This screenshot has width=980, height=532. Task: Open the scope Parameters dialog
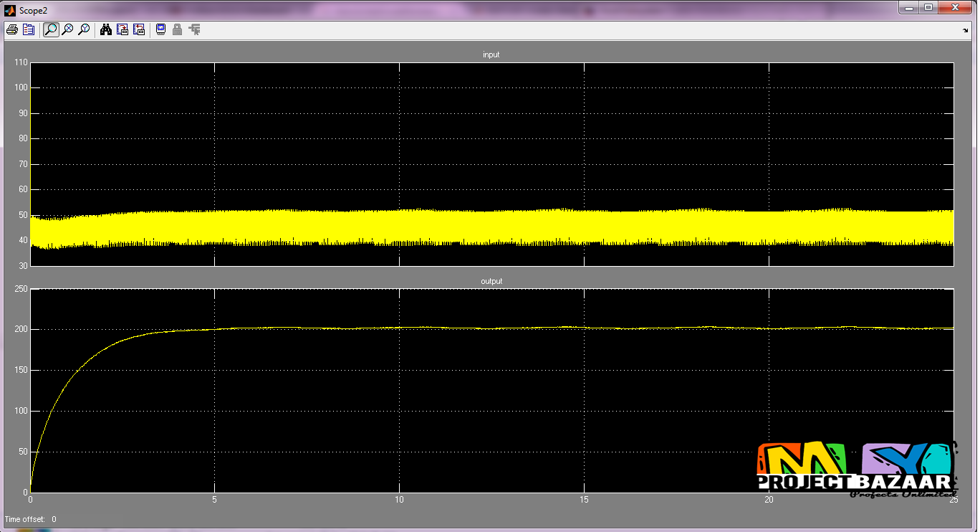(x=29, y=29)
